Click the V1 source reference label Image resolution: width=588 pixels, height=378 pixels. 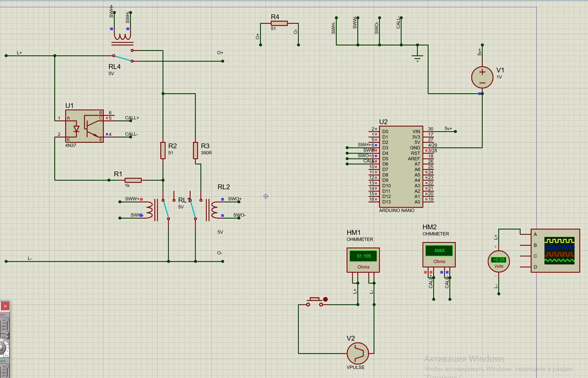pos(500,70)
